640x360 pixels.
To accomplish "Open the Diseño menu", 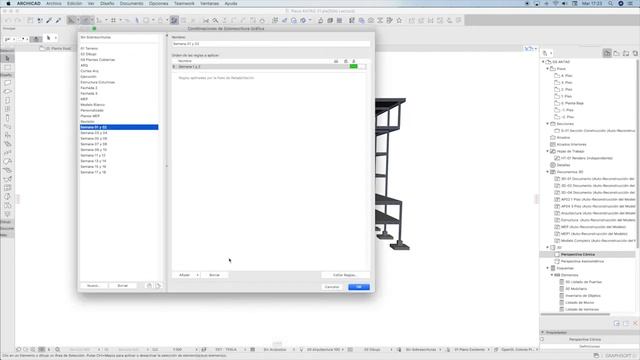I will (107, 3).
